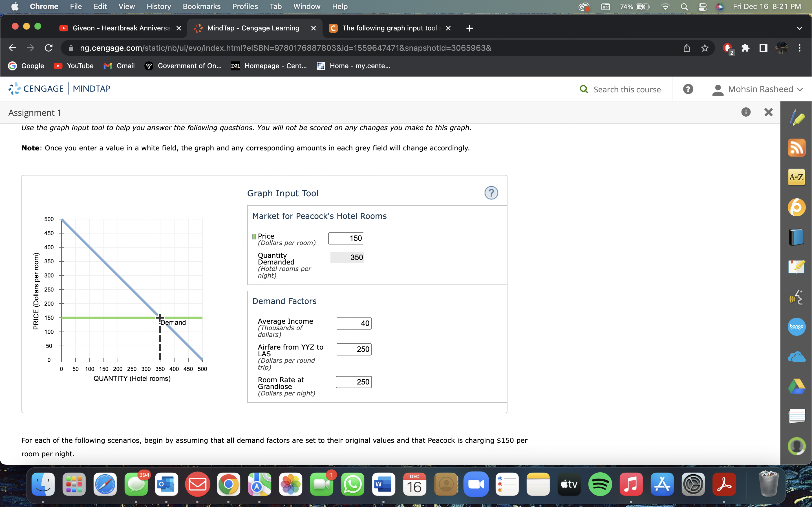Bookmark this page with the star

(x=705, y=48)
